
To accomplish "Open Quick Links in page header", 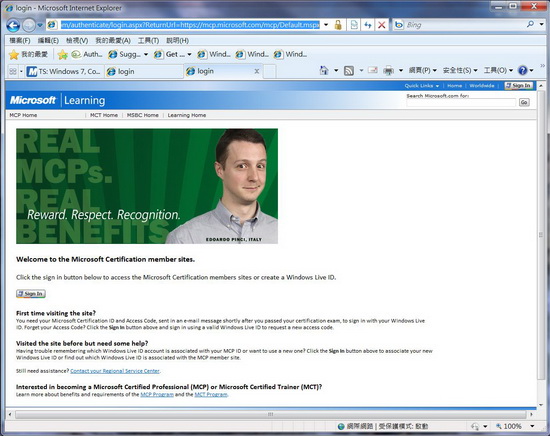I will point(422,86).
